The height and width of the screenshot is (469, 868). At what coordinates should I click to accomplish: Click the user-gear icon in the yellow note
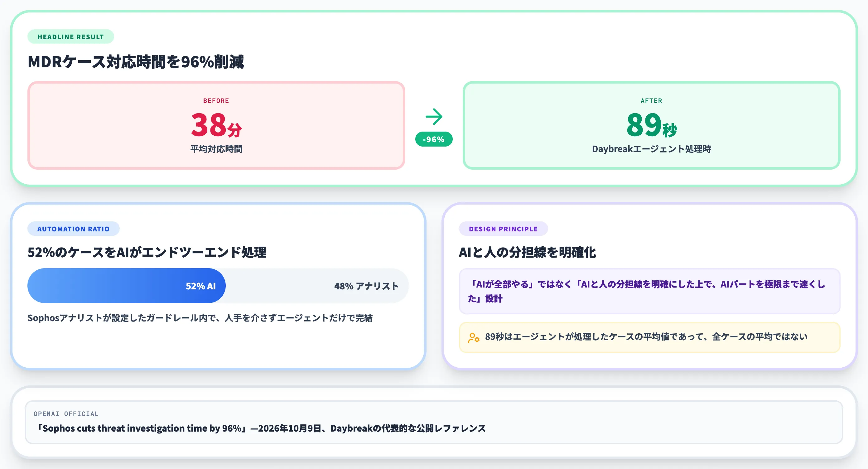click(473, 338)
